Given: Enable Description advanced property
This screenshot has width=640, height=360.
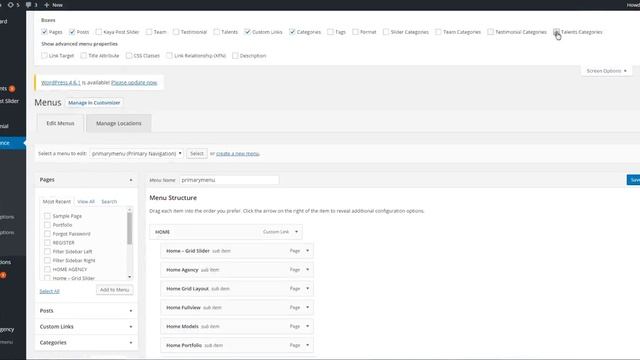Looking at the screenshot, I should [235, 56].
